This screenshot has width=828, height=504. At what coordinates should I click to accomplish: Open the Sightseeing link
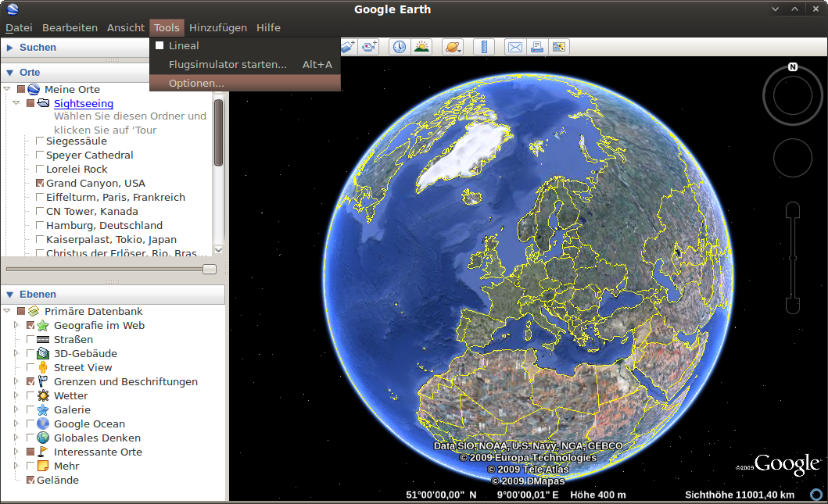tap(84, 103)
